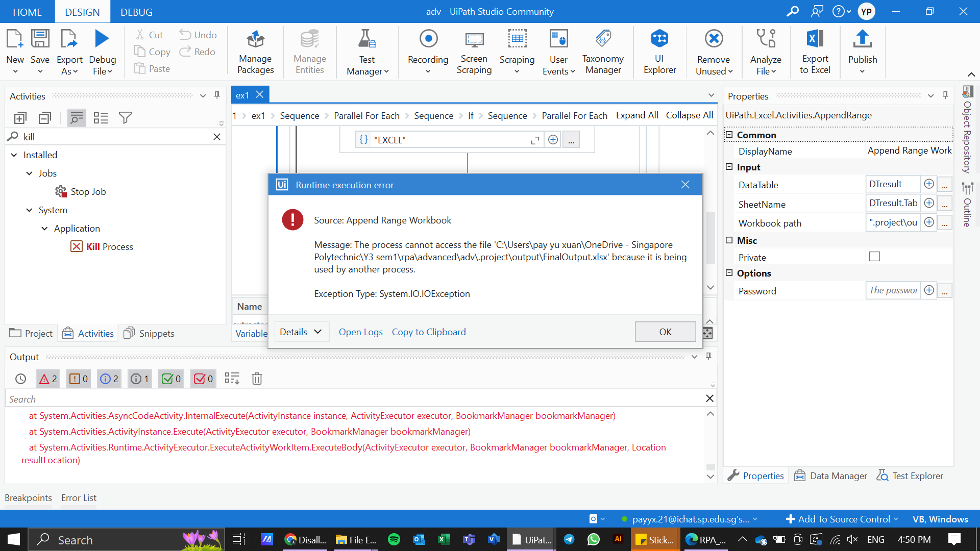This screenshot has width=980, height=551.
Task: Click the Open Logs link
Action: [x=360, y=332]
